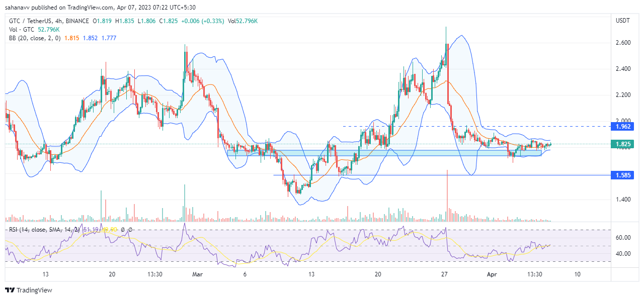Click the 1.585 support price tag

point(623,175)
